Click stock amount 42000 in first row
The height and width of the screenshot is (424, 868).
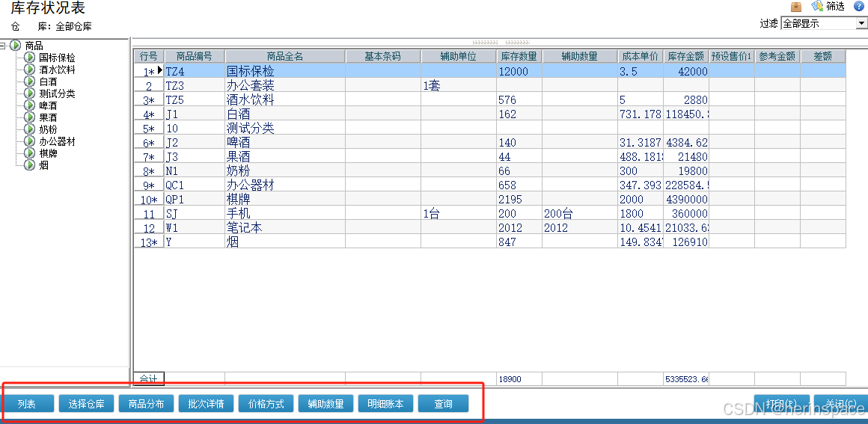point(686,71)
